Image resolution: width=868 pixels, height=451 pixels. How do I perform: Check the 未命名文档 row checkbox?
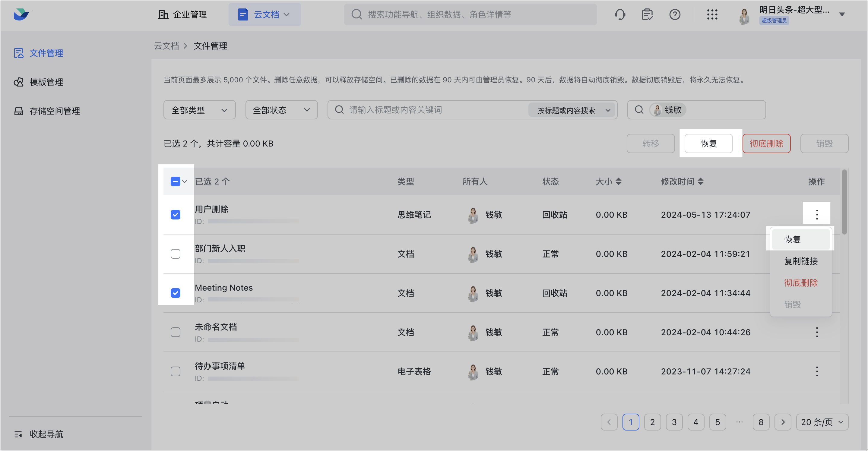coord(175,332)
